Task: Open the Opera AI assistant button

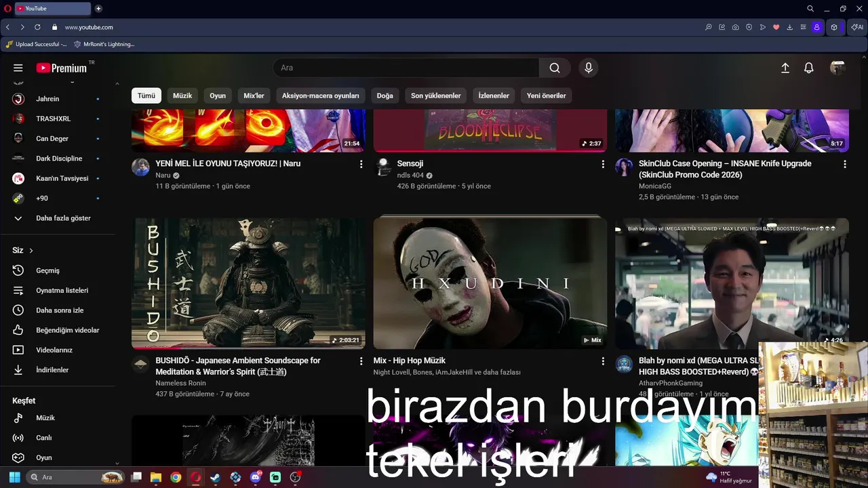Action: 857,27
